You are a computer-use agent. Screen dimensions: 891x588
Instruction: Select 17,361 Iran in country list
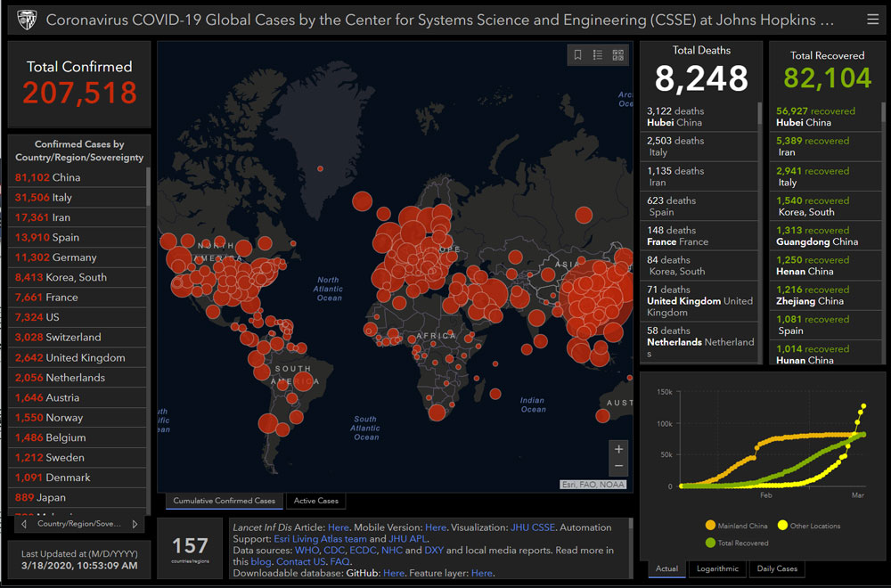pos(78,217)
